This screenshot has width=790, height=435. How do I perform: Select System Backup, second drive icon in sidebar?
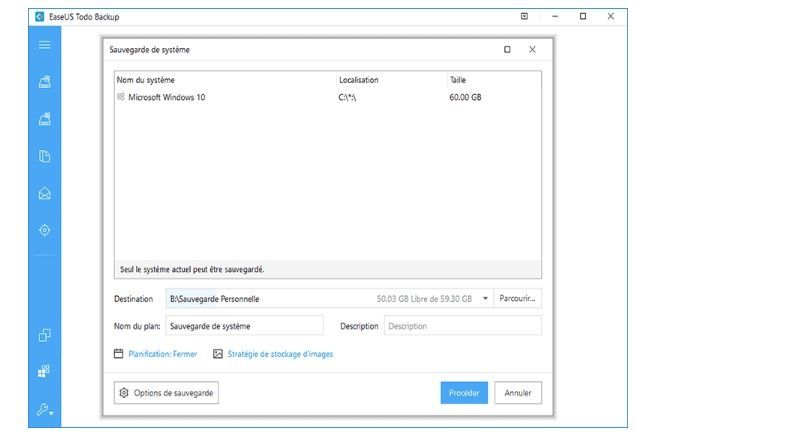pyautogui.click(x=44, y=119)
